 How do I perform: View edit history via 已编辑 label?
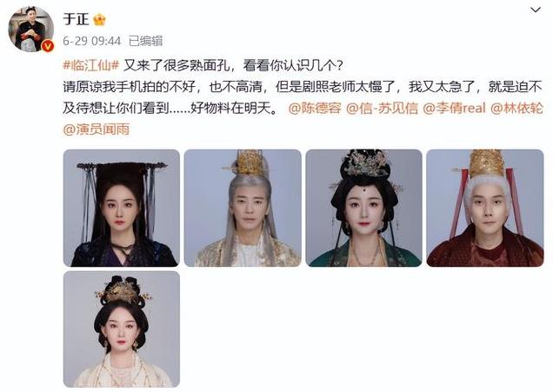coord(146,41)
